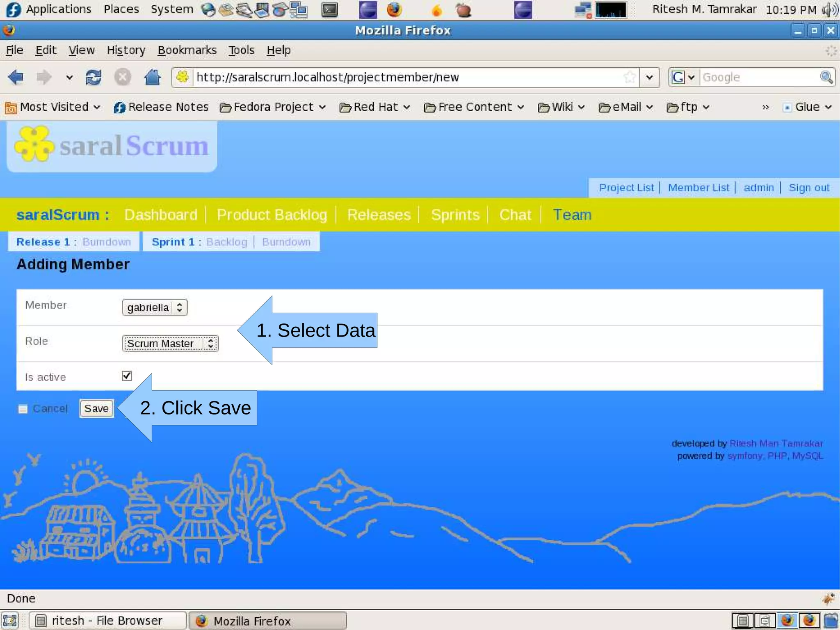The width and height of the screenshot is (840, 630).
Task: Expand the Most Visited bookmarks folder
Action: [x=52, y=107]
